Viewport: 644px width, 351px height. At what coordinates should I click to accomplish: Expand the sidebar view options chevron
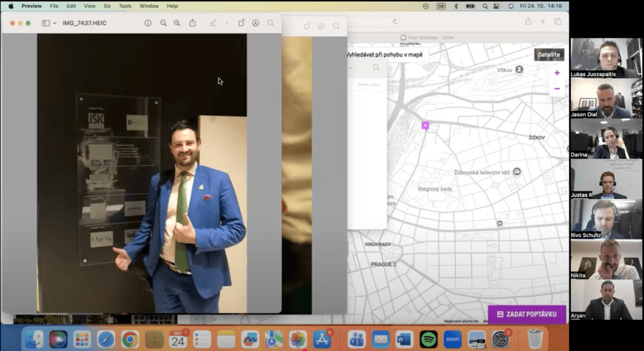[x=55, y=23]
